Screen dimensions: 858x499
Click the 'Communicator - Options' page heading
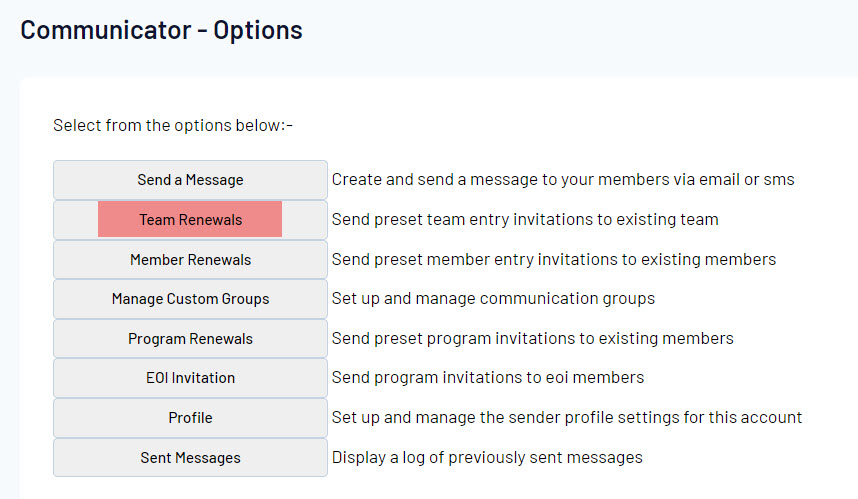(x=161, y=30)
